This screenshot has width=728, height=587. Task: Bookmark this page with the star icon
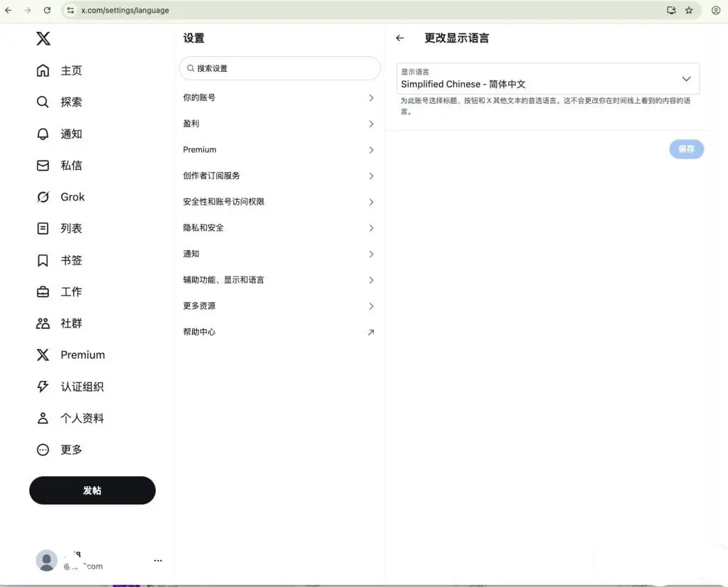point(689,11)
